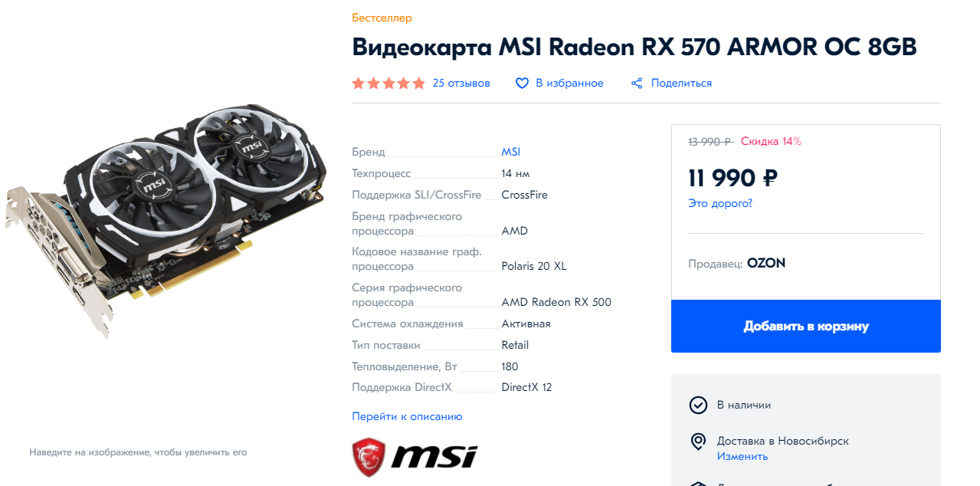Viewport: 980px width, 486px height.
Task: Click the OZON seller name
Action: (766, 263)
